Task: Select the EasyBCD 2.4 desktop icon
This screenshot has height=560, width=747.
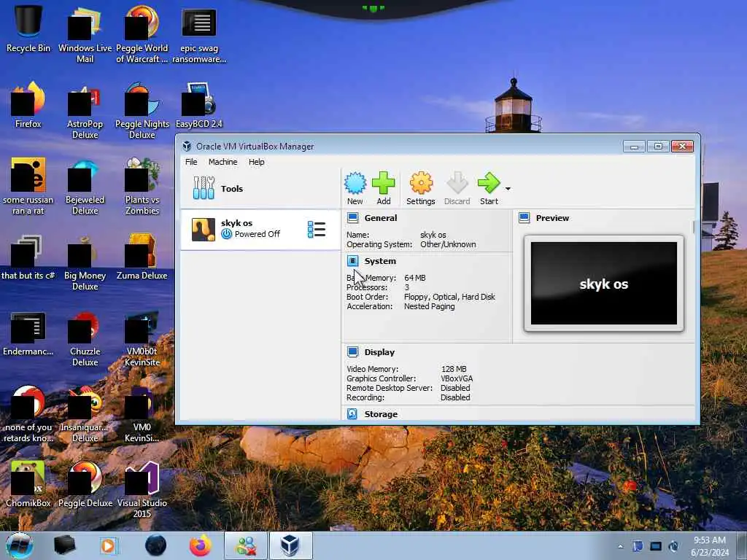Action: pyautogui.click(x=198, y=105)
